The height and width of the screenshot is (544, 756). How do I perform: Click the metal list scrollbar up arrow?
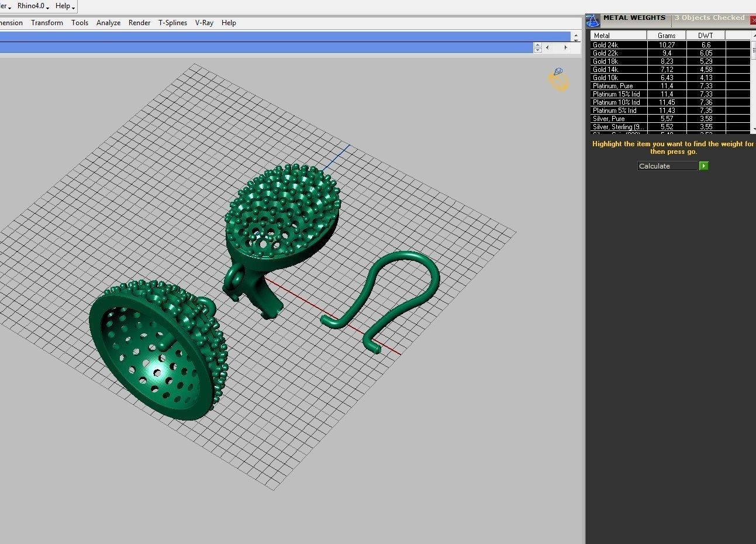click(x=754, y=35)
